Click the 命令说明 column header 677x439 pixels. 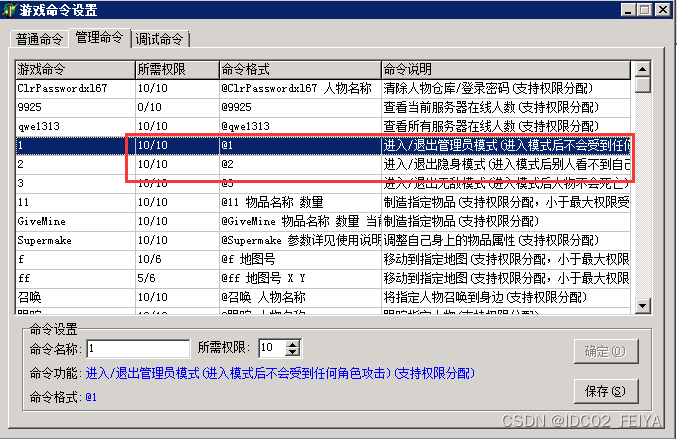[505, 70]
